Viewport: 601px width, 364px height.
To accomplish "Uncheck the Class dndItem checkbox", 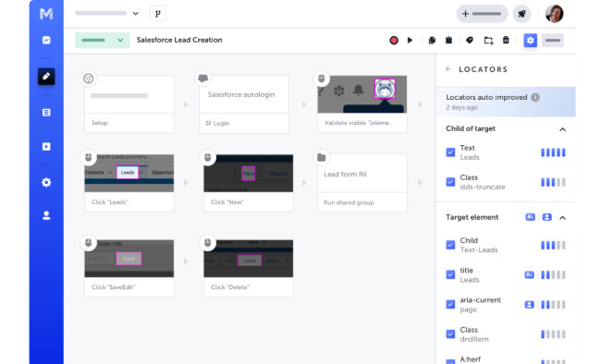I will pyautogui.click(x=451, y=334).
